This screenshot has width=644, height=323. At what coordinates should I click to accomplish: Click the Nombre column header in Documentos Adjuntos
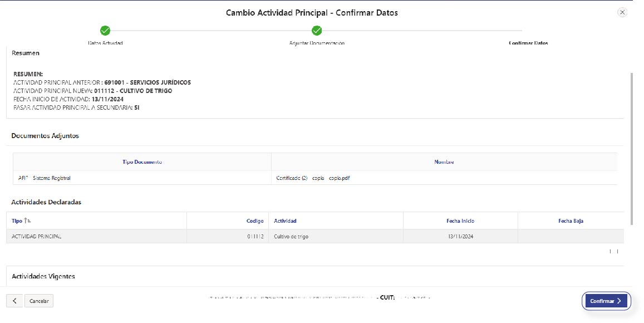click(444, 162)
